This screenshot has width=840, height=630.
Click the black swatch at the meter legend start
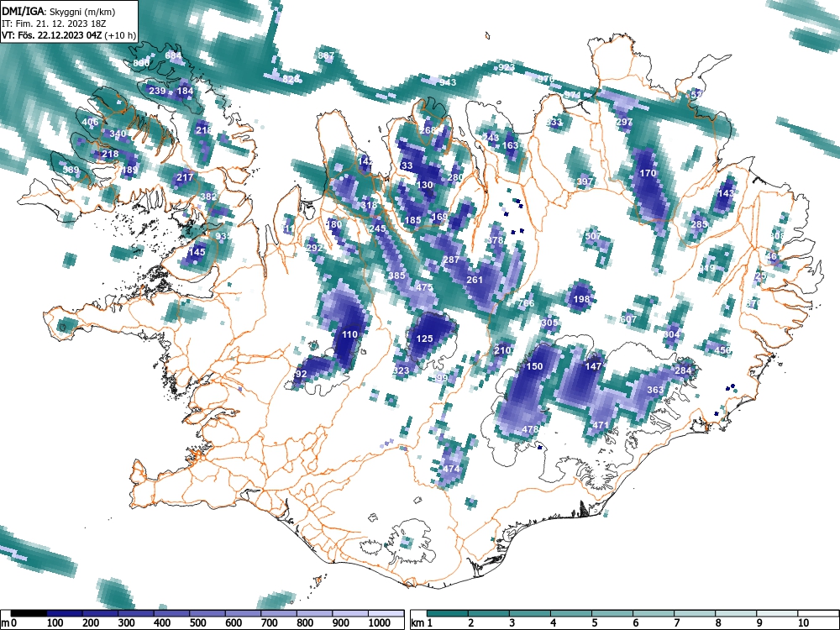click(x=29, y=613)
